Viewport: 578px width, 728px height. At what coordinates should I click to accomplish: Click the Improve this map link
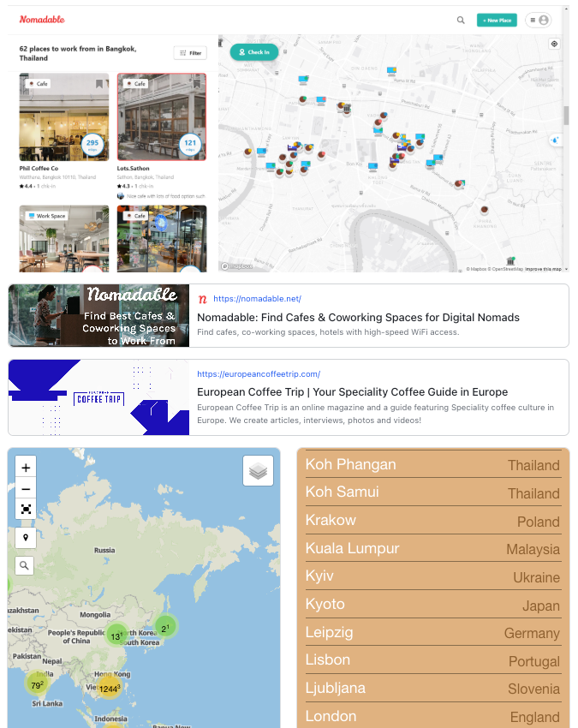[543, 269]
